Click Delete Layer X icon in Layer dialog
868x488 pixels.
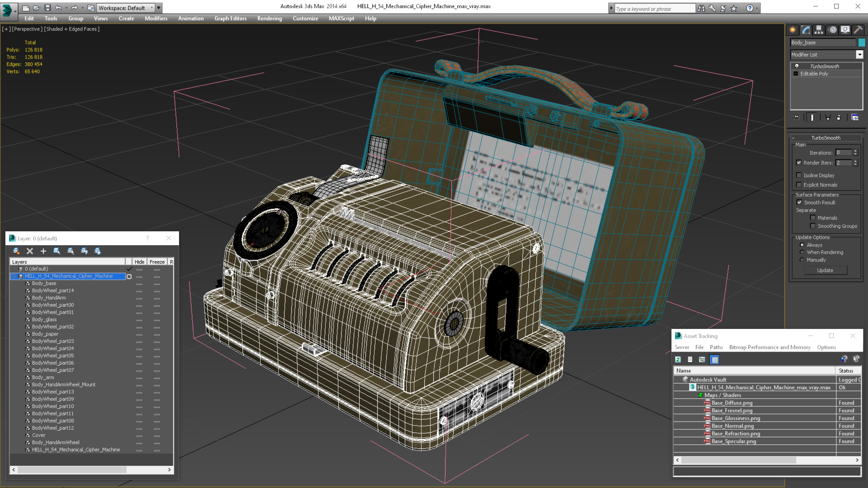pos(30,251)
